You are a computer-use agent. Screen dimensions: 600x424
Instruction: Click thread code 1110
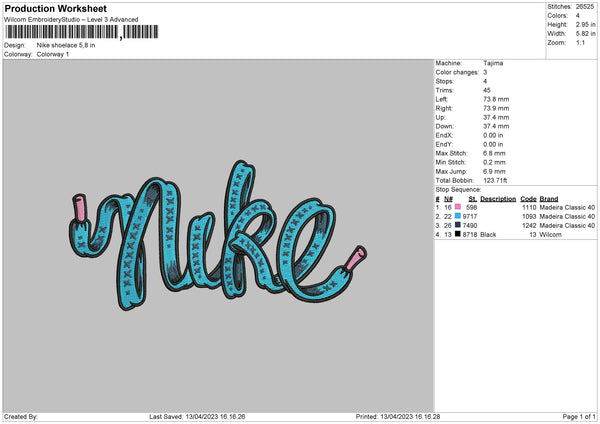click(529, 207)
